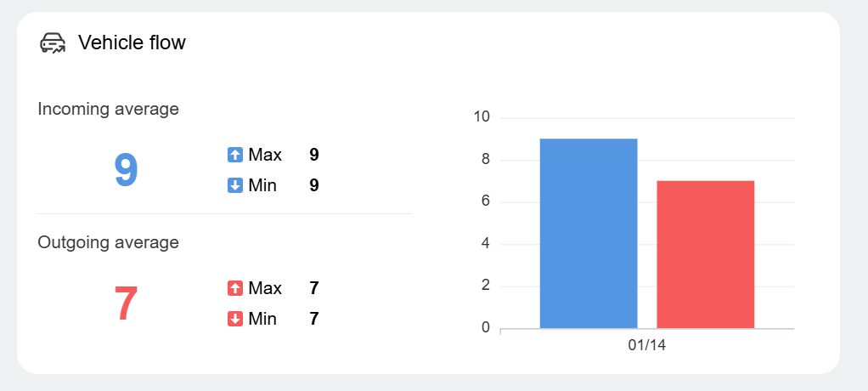Click the incoming Max text label
Screen dimensions: 868x391
point(265,155)
